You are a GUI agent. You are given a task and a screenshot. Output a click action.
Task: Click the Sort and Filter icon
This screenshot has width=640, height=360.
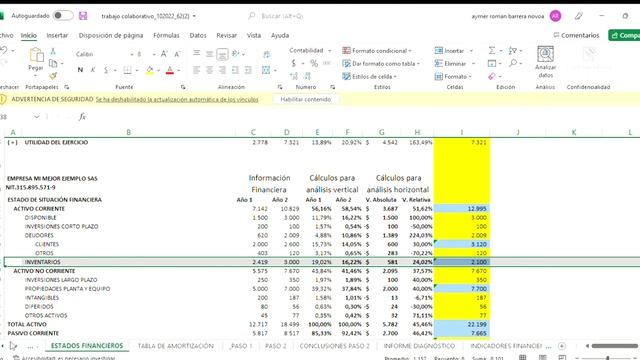tap(513, 51)
